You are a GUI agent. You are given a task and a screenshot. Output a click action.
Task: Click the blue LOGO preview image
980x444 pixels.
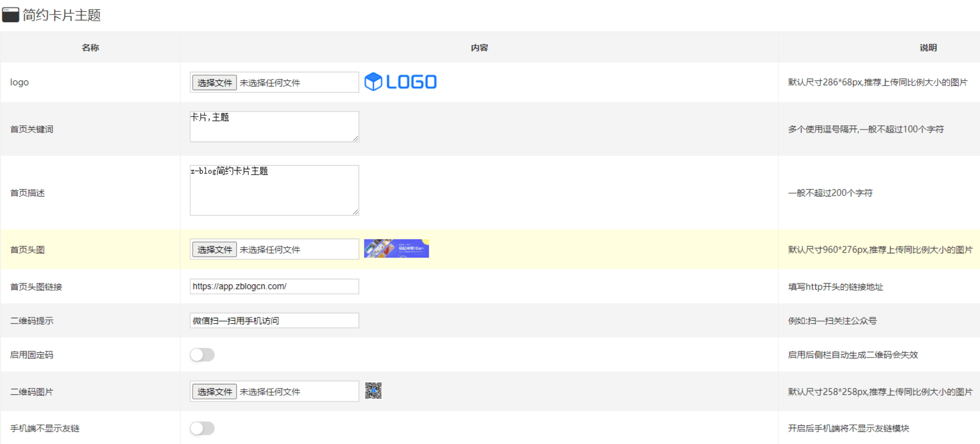(x=400, y=82)
